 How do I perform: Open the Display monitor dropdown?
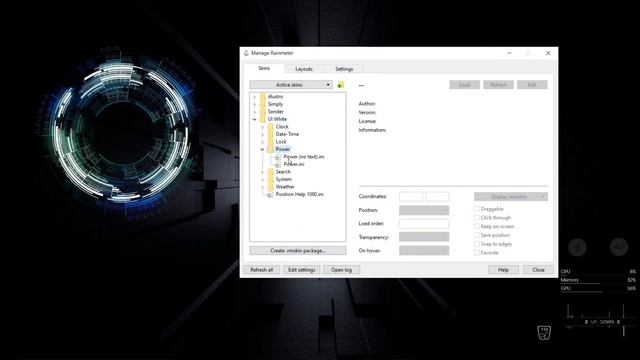(x=511, y=197)
